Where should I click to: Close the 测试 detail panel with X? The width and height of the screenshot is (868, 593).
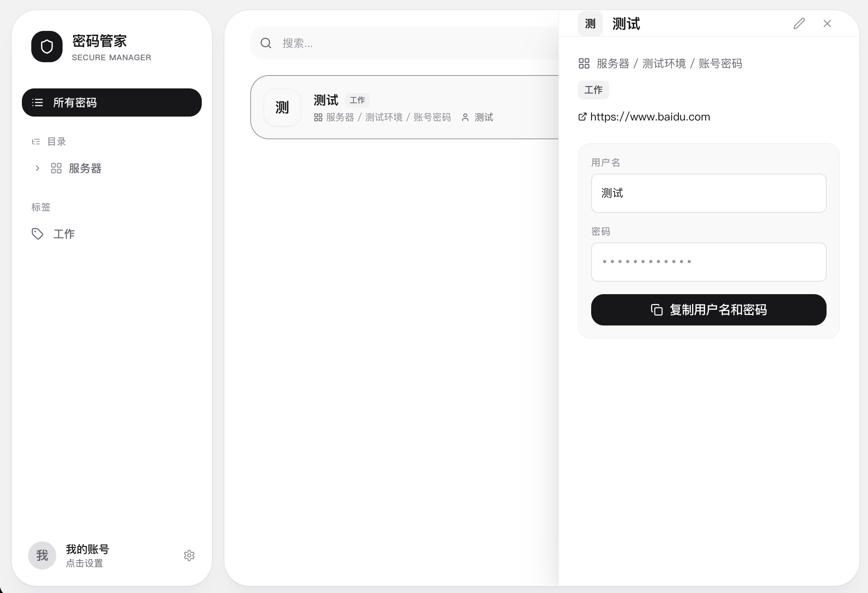(x=827, y=23)
